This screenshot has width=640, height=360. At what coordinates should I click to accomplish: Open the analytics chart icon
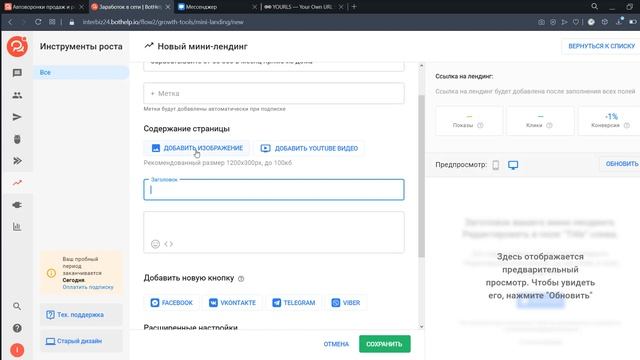tap(17, 227)
